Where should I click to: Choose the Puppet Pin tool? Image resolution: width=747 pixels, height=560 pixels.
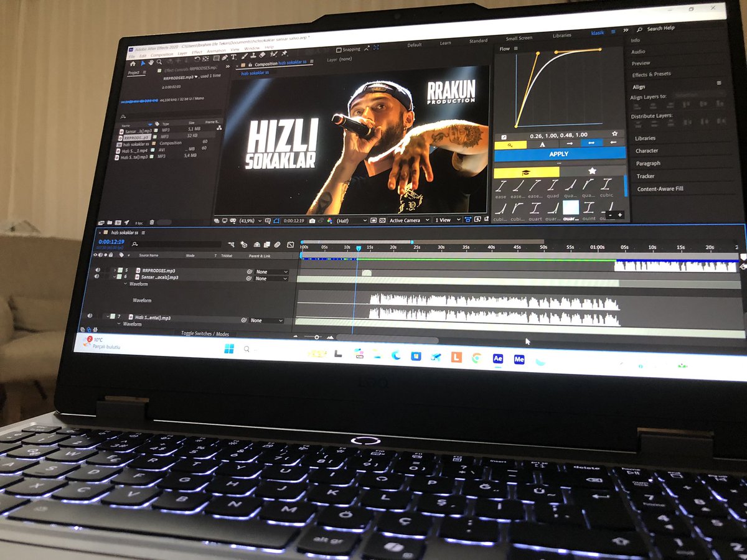tap(284, 53)
